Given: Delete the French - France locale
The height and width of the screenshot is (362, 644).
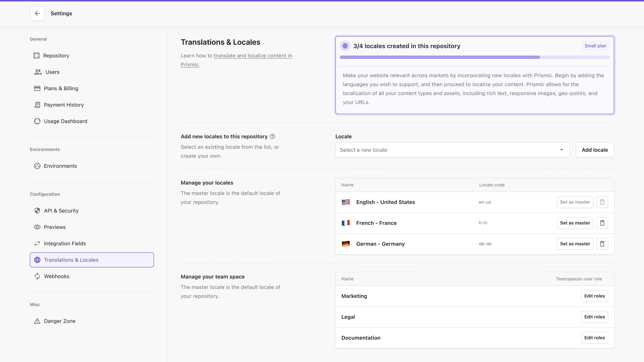Looking at the screenshot, I should pyautogui.click(x=602, y=223).
